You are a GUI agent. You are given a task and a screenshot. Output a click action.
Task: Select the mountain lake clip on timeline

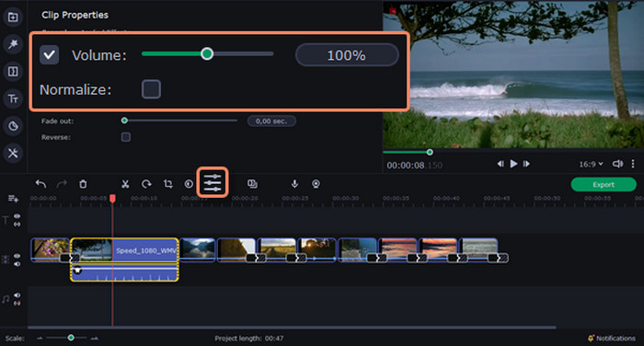[197, 249]
